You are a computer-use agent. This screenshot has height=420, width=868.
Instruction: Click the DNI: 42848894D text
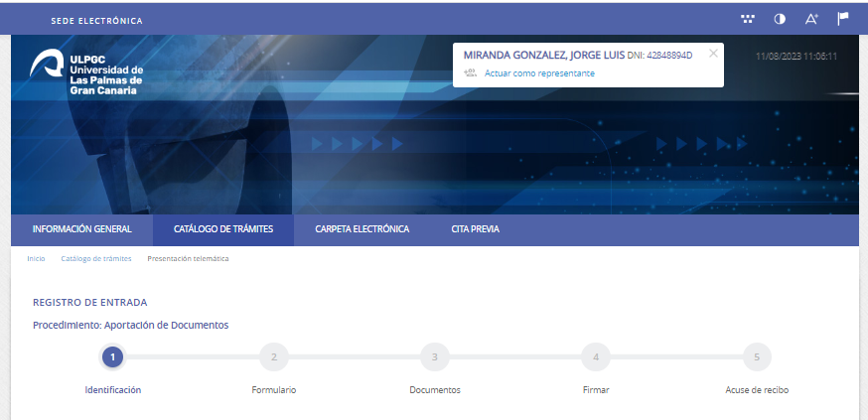(659, 56)
